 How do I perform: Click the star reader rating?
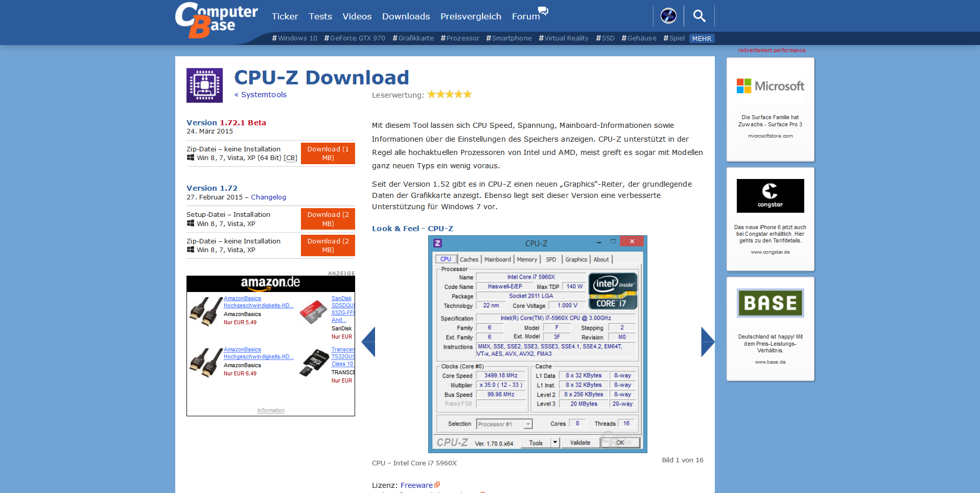coord(450,94)
